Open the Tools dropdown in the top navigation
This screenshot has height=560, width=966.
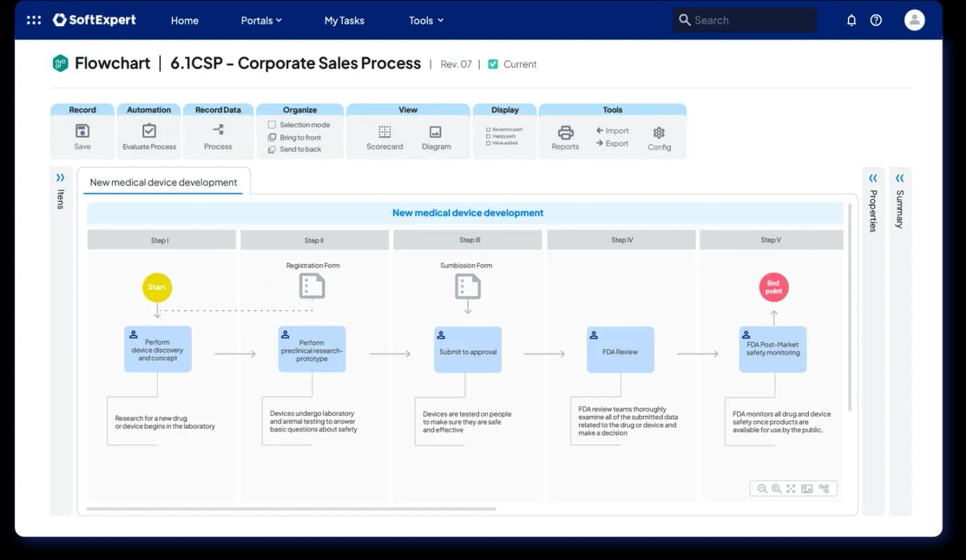(x=427, y=20)
